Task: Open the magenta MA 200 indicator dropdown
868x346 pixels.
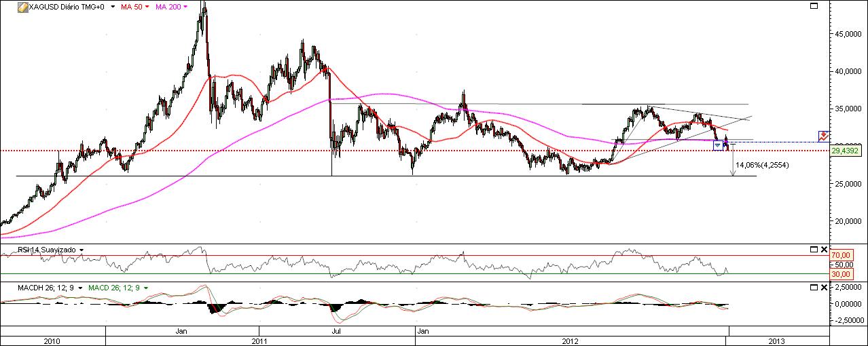Action: 185,6
